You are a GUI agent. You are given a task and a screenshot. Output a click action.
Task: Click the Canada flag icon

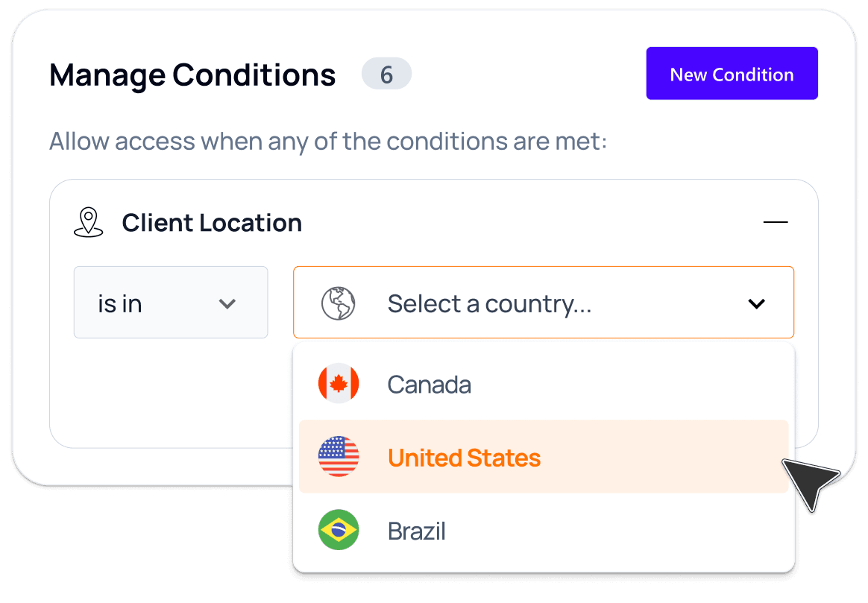pos(339,384)
